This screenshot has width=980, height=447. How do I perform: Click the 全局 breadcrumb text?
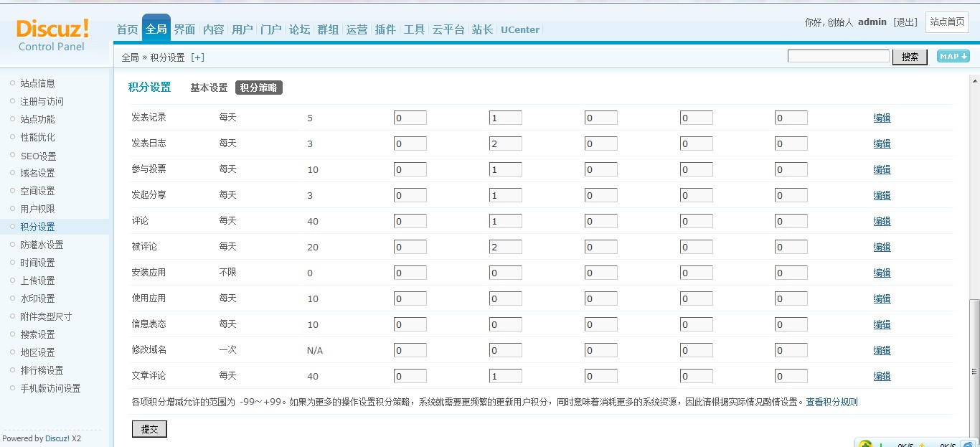(x=130, y=57)
